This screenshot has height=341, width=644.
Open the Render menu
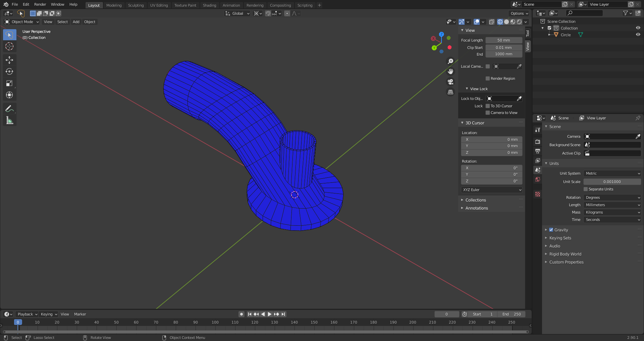[40, 4]
